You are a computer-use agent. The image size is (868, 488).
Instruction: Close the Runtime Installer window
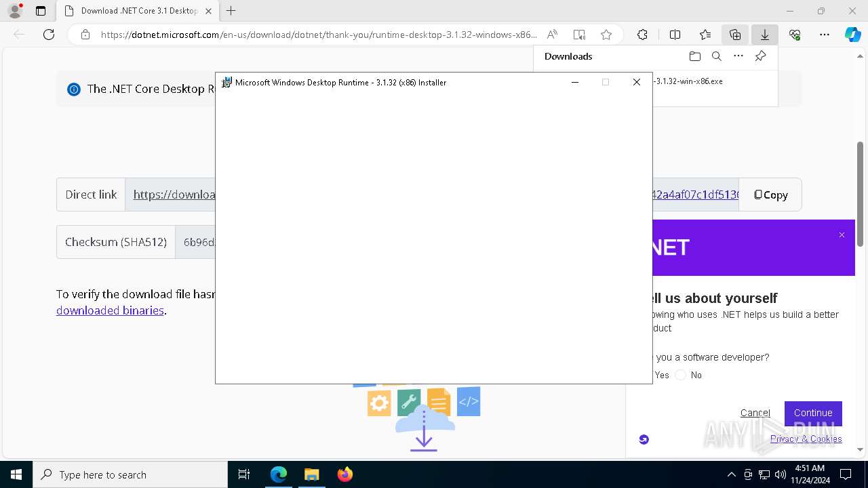(636, 82)
